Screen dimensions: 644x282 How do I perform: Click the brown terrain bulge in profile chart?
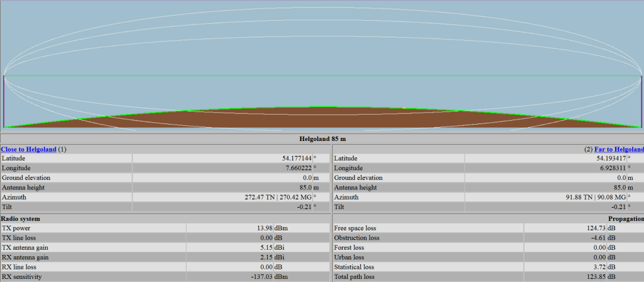[x=322, y=118]
